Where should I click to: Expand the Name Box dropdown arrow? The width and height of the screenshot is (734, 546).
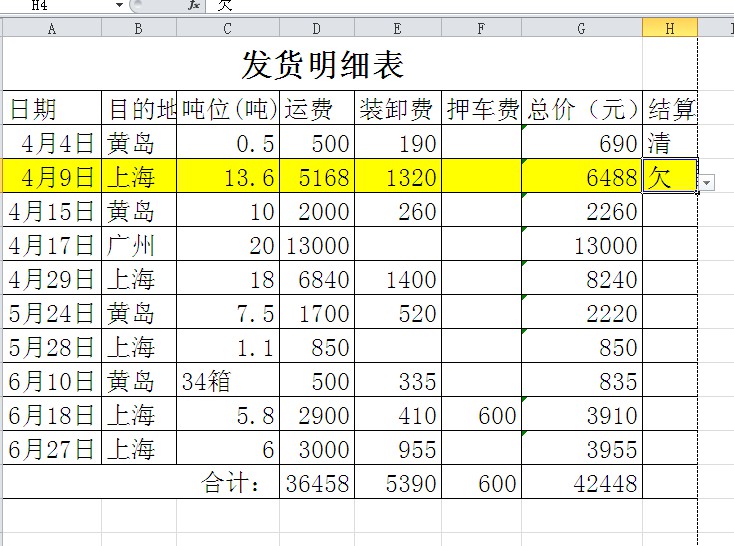pyautogui.click(x=119, y=5)
